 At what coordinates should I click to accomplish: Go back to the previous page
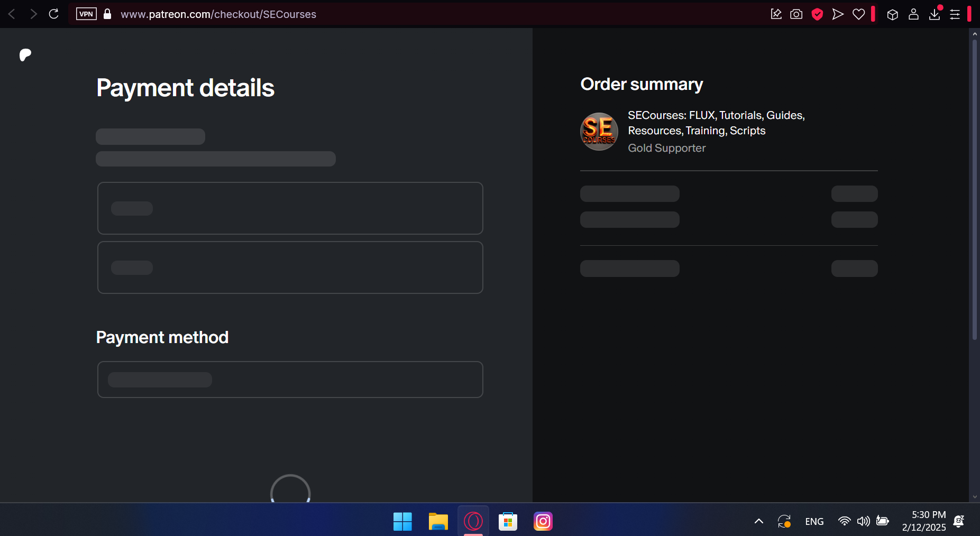click(x=12, y=14)
